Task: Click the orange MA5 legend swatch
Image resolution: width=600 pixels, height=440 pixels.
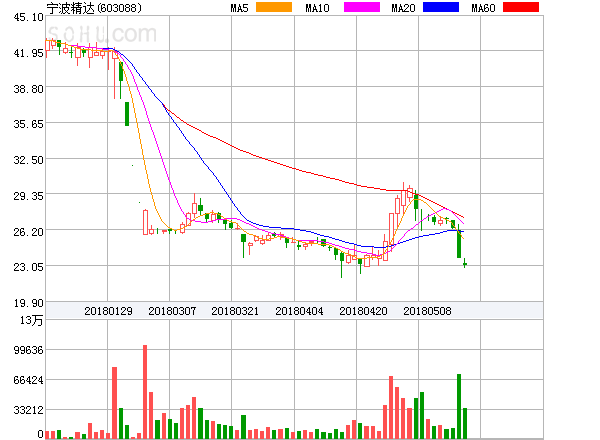Action: tap(274, 7)
